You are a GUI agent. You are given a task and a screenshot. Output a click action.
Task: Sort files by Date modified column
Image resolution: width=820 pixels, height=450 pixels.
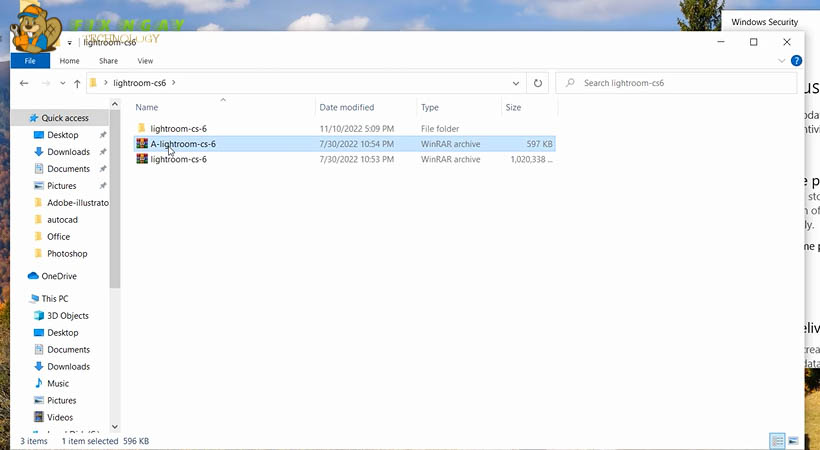pos(346,107)
